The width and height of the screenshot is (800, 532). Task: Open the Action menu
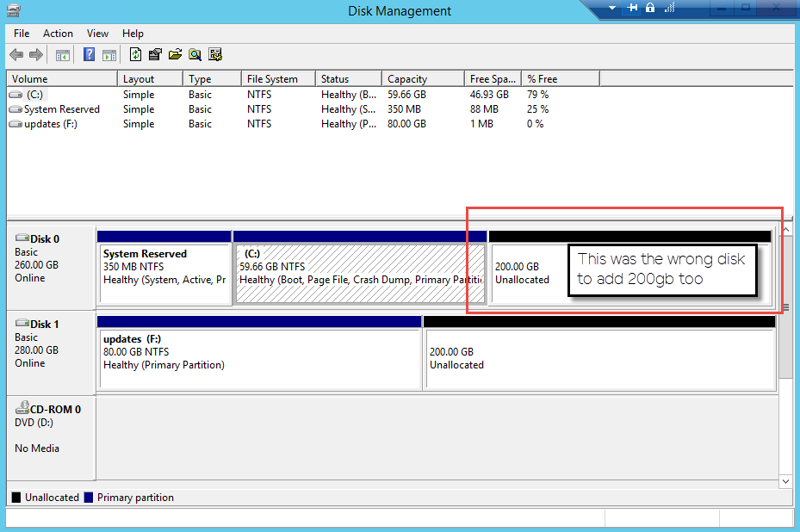58,34
